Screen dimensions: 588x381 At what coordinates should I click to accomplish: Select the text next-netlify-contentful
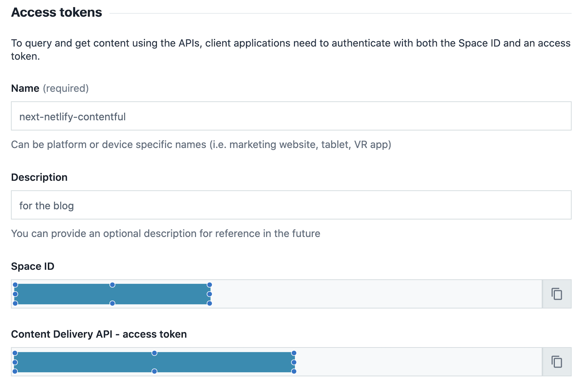pos(72,116)
